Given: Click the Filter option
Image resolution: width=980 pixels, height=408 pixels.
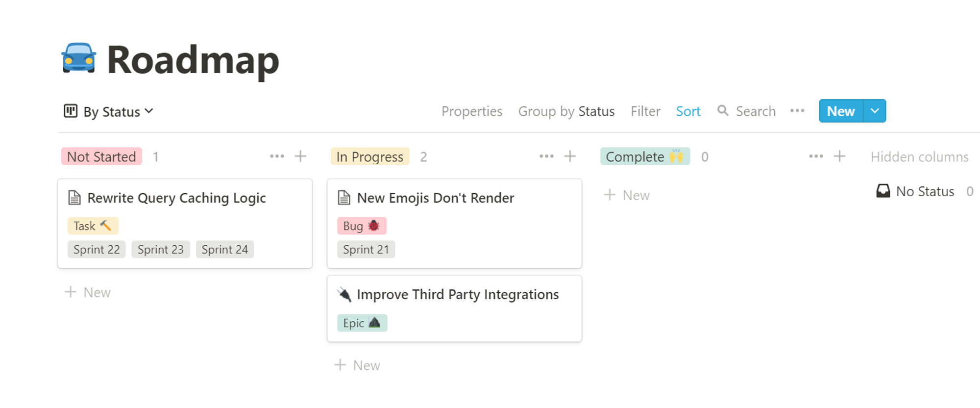Looking at the screenshot, I should [x=645, y=111].
